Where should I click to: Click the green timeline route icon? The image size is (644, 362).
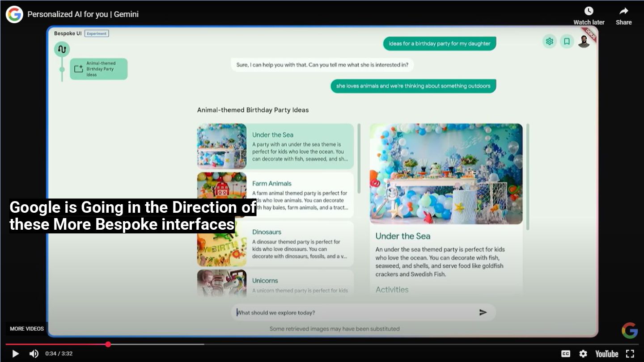[62, 49]
